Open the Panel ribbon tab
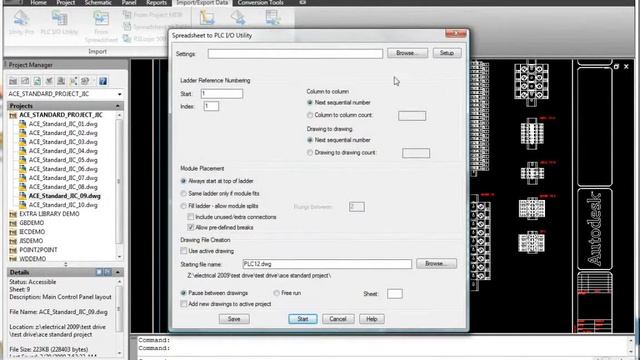The height and width of the screenshot is (360, 640). coord(129,2)
